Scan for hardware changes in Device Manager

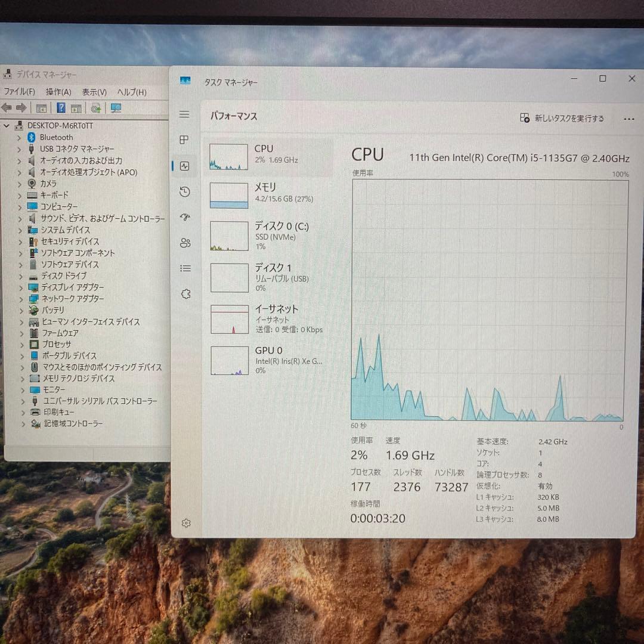coord(95,108)
